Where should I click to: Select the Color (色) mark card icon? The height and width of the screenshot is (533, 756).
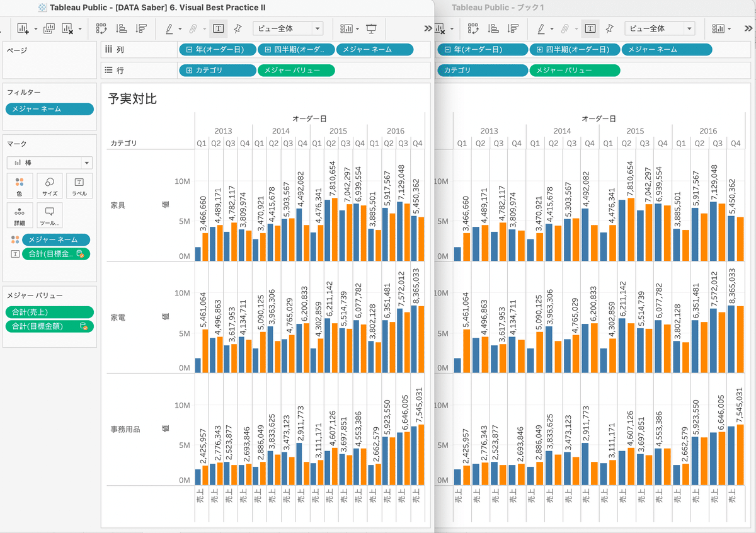click(20, 186)
